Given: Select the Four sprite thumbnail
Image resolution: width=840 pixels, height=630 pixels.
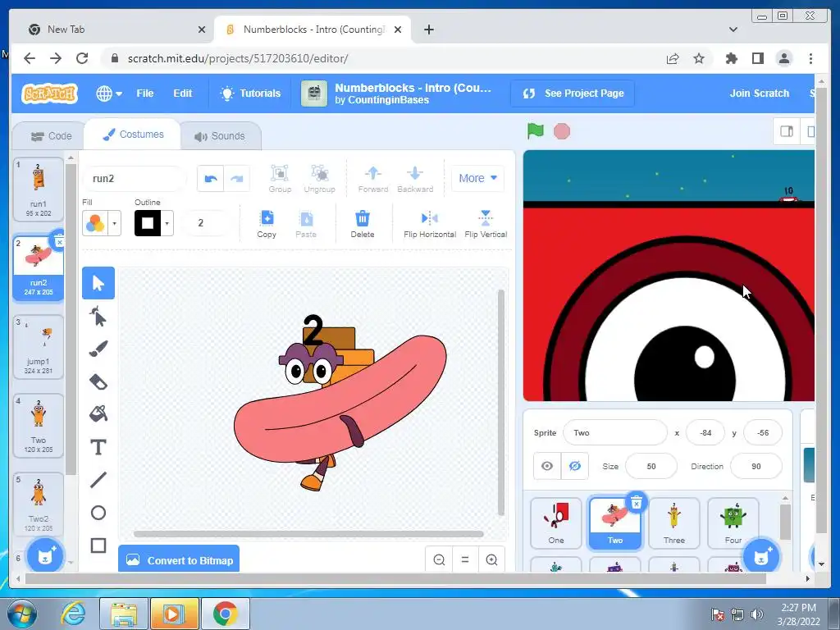Looking at the screenshot, I should (733, 523).
